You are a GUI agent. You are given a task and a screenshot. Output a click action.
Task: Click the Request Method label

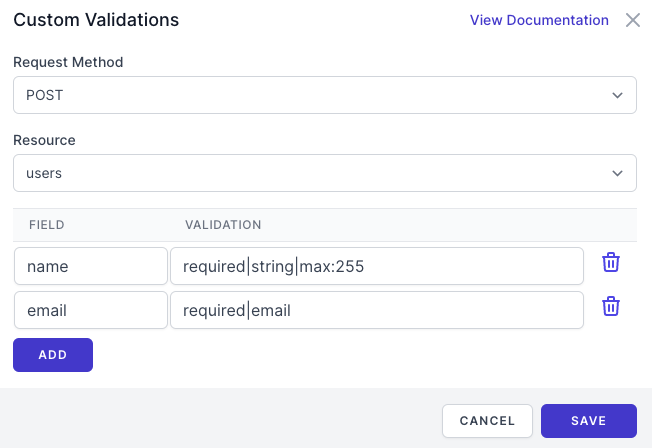68,62
